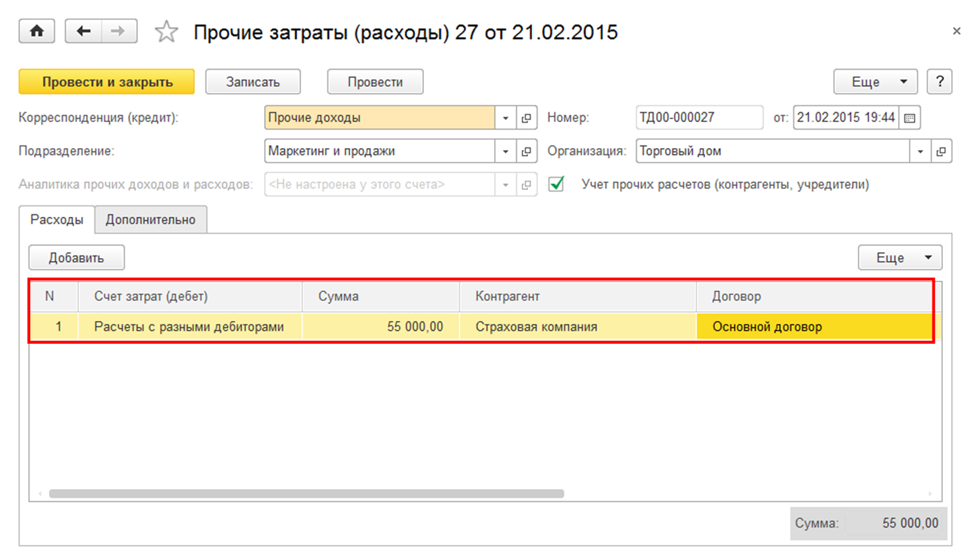
Task: Expand the Подразделение dropdown
Action: pyautogui.click(x=506, y=151)
